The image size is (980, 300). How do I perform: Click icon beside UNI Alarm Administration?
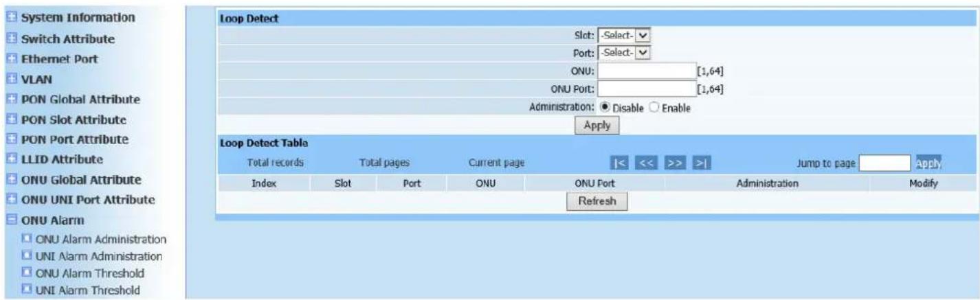[27, 256]
